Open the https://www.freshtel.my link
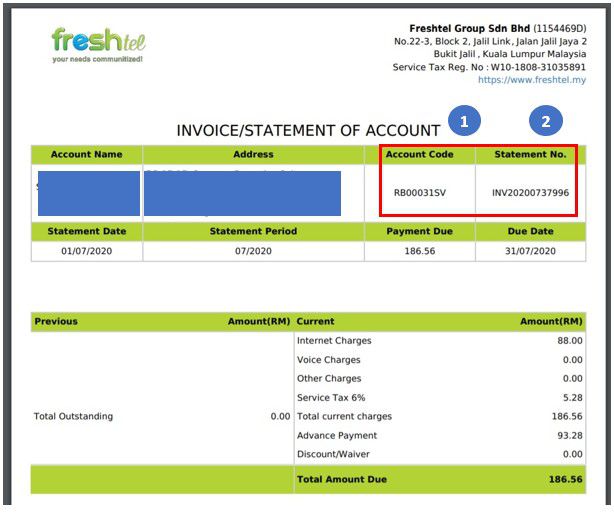The image size is (614, 518). (532, 80)
